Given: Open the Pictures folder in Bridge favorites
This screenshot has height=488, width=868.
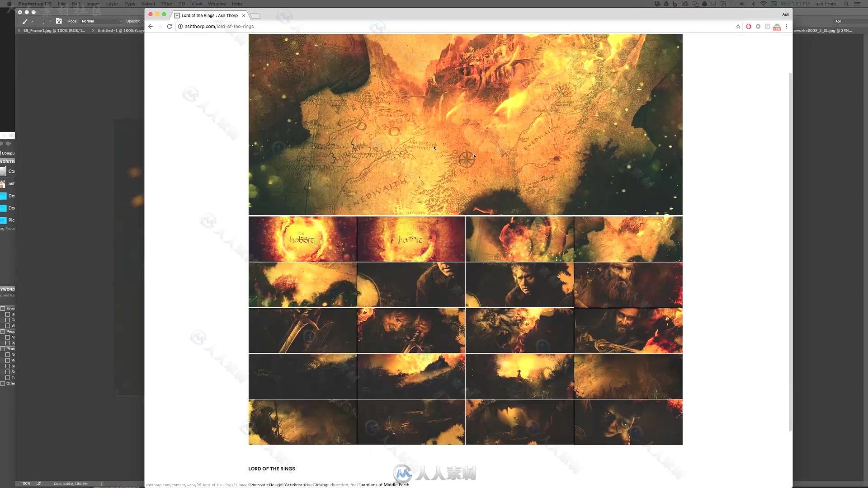Looking at the screenshot, I should pyautogui.click(x=7, y=220).
